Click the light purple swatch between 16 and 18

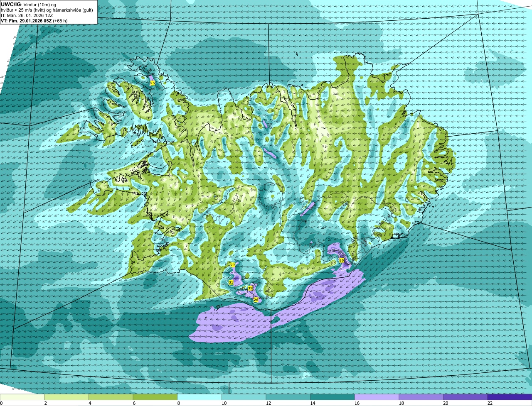377,397
